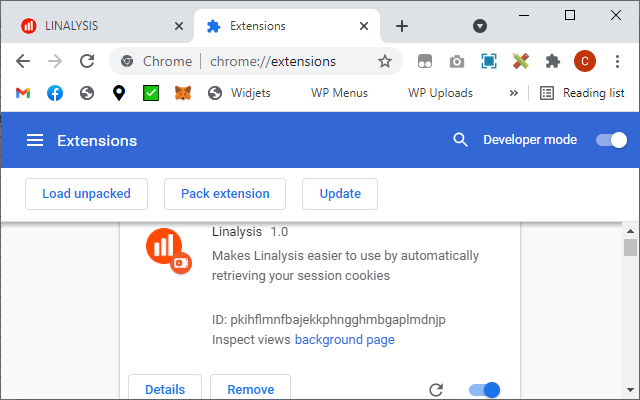Open the MetaMask fox bookmark

(x=183, y=93)
